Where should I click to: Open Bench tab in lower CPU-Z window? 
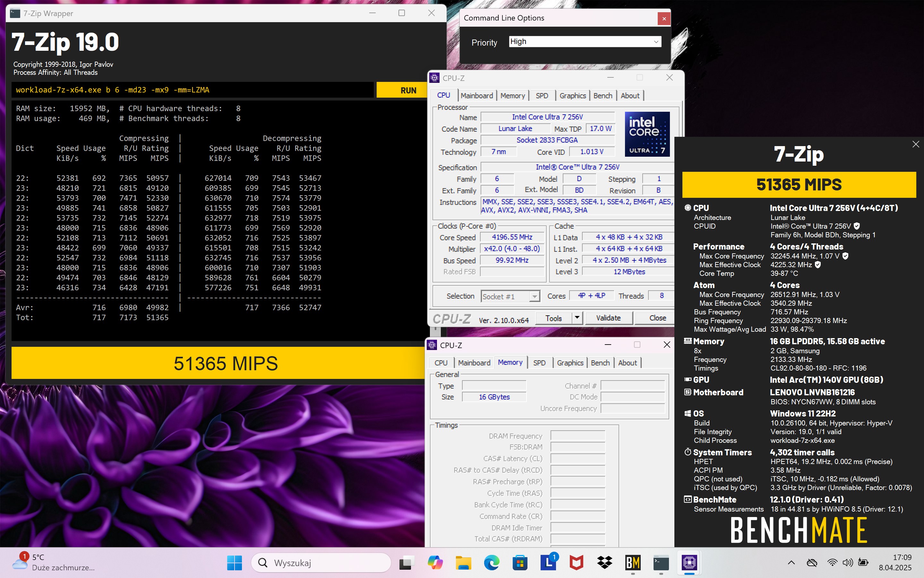pyautogui.click(x=600, y=363)
